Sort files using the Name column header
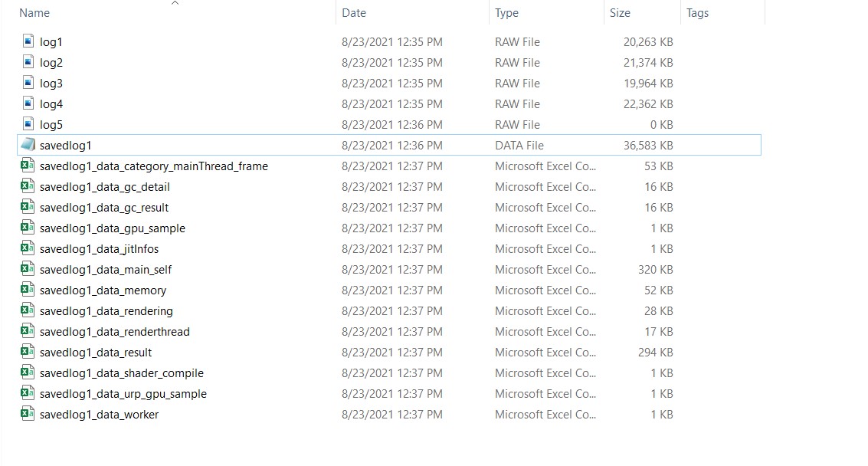This screenshot has height=466, width=868. tap(34, 12)
